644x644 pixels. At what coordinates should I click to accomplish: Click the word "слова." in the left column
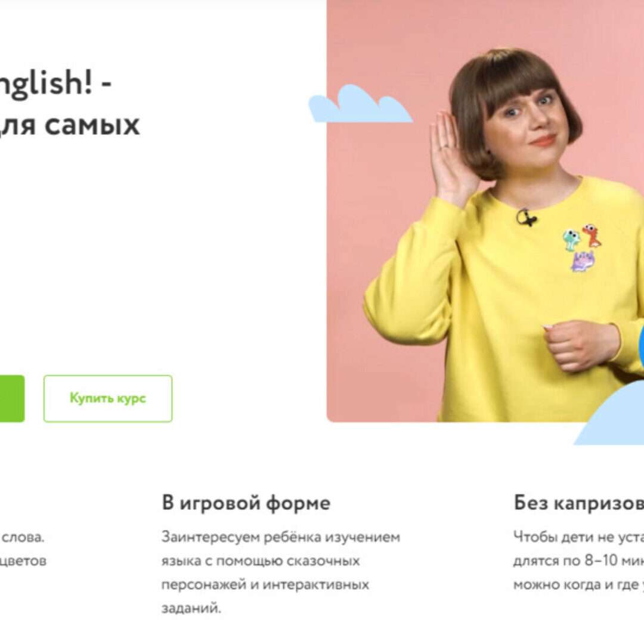coord(22,537)
